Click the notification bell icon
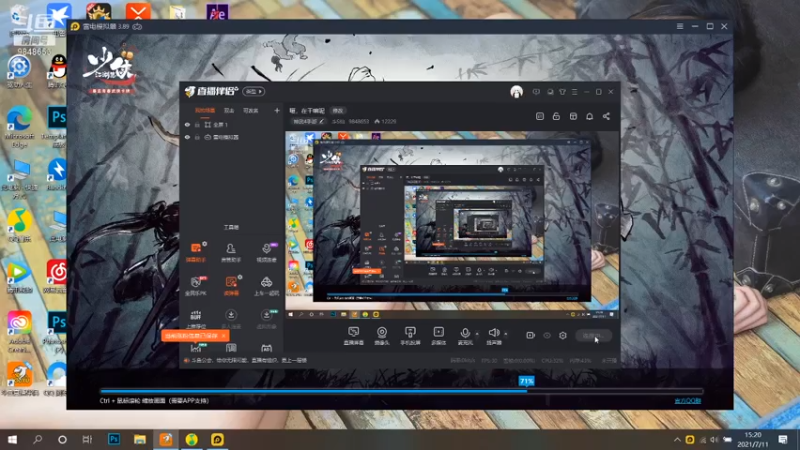The height and width of the screenshot is (450, 800). coord(589,116)
